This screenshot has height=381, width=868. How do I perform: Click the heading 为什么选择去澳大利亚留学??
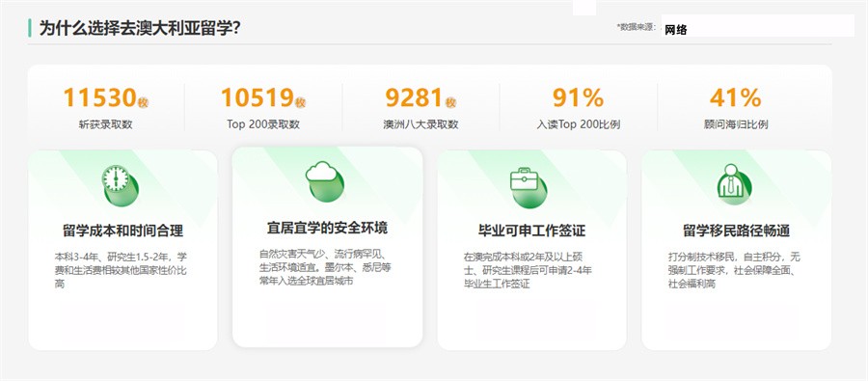tap(139, 28)
